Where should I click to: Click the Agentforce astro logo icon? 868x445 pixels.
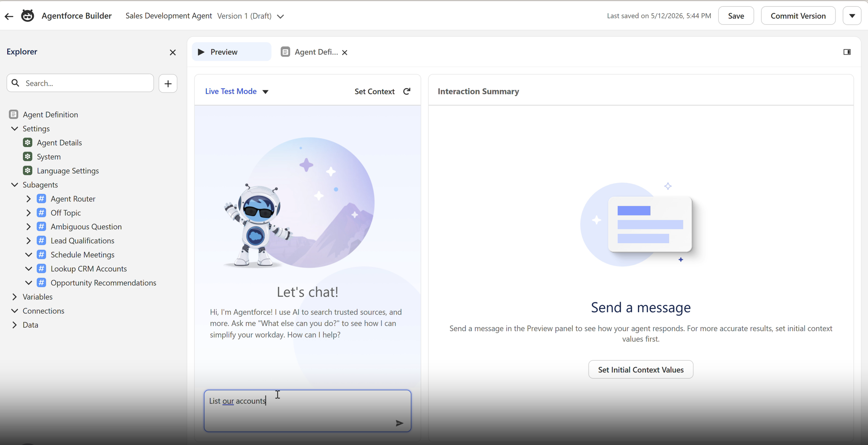pyautogui.click(x=28, y=16)
